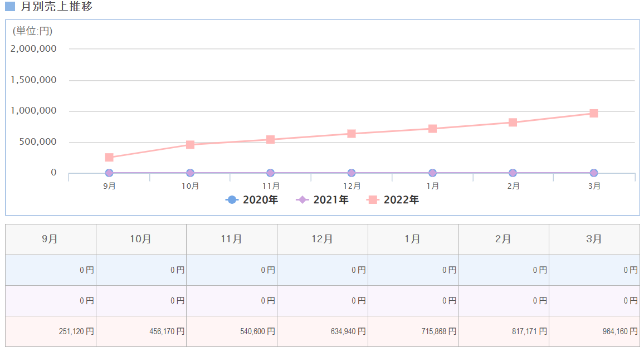The height and width of the screenshot is (352, 644).
Task: Click the blue square icon beside 月別売上推移
Action: (x=9, y=7)
